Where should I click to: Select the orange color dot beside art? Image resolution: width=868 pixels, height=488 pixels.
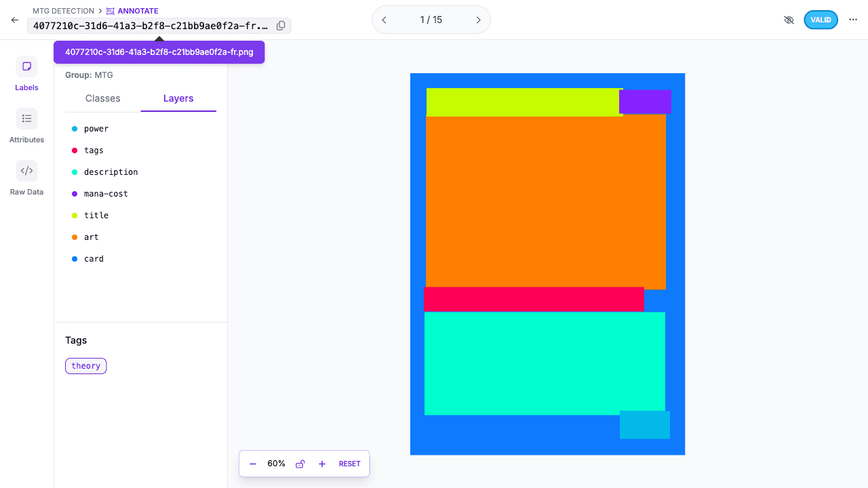pos(74,237)
